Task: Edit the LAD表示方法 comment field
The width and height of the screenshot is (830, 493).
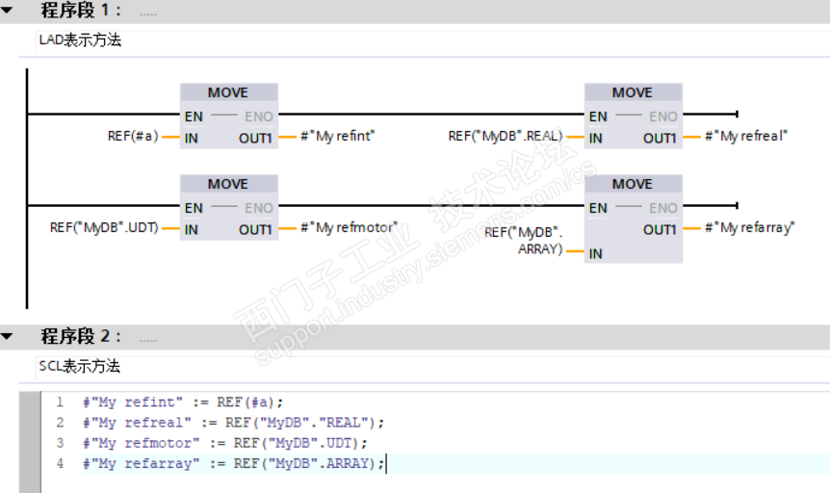Action: (433, 41)
